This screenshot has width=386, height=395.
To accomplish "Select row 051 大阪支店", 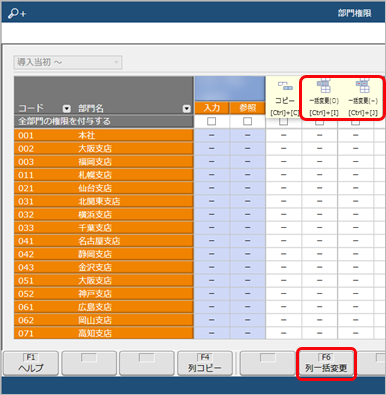I will 104,281.
